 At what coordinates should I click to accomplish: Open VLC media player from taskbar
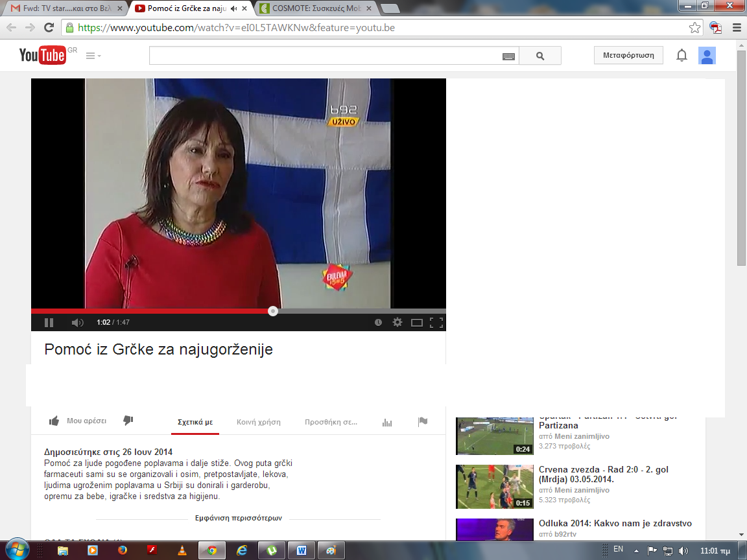click(x=182, y=551)
